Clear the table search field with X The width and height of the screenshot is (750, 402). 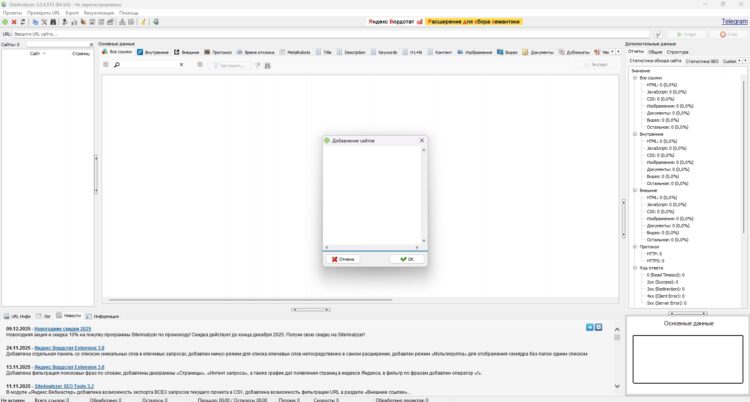181,65
